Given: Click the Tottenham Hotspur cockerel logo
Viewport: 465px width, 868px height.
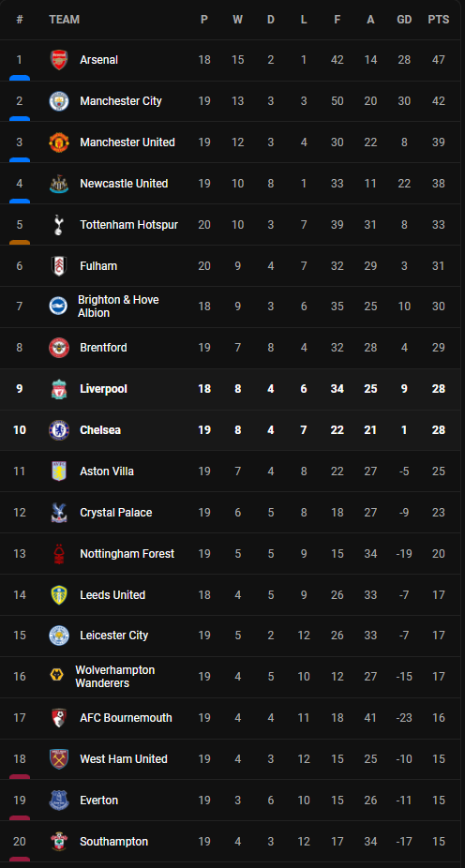Looking at the screenshot, I should coord(59,225).
